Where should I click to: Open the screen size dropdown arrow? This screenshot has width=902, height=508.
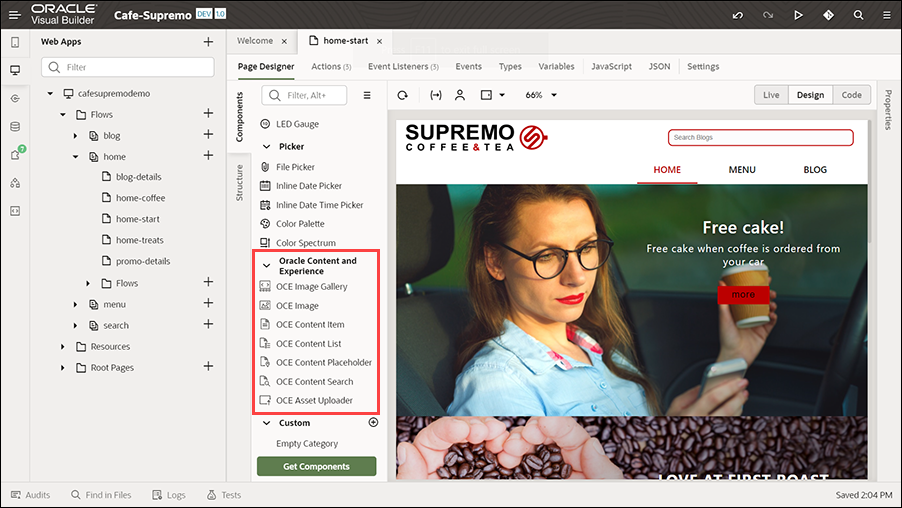[502, 95]
